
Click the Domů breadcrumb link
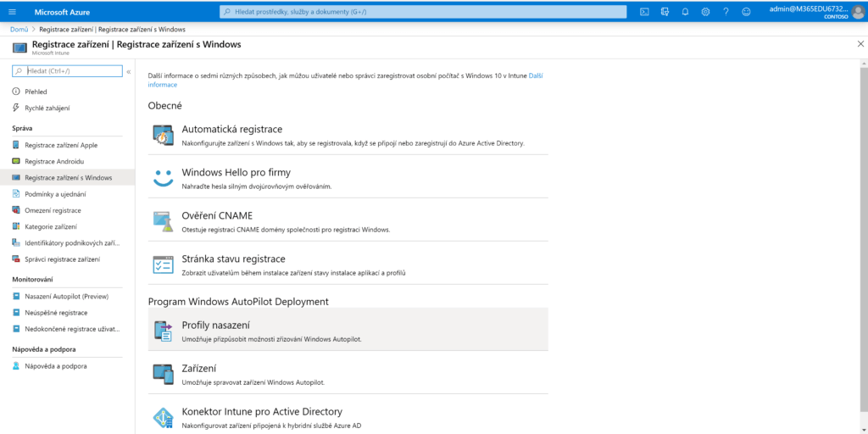click(19, 30)
